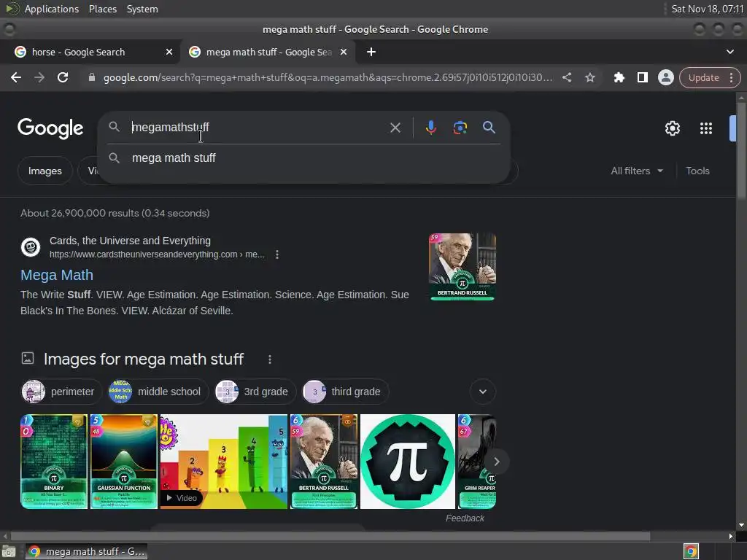
Task: Open more options beside Images heading
Action: pos(270,359)
